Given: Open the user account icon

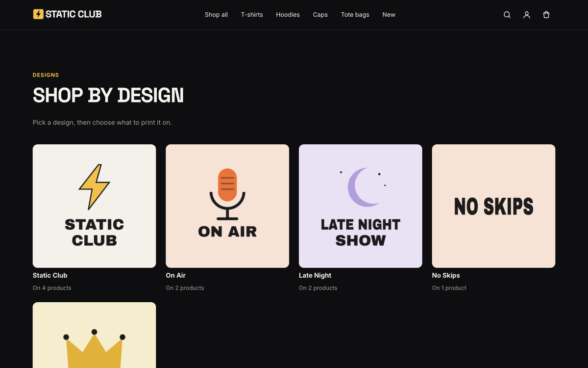Looking at the screenshot, I should 527,15.
